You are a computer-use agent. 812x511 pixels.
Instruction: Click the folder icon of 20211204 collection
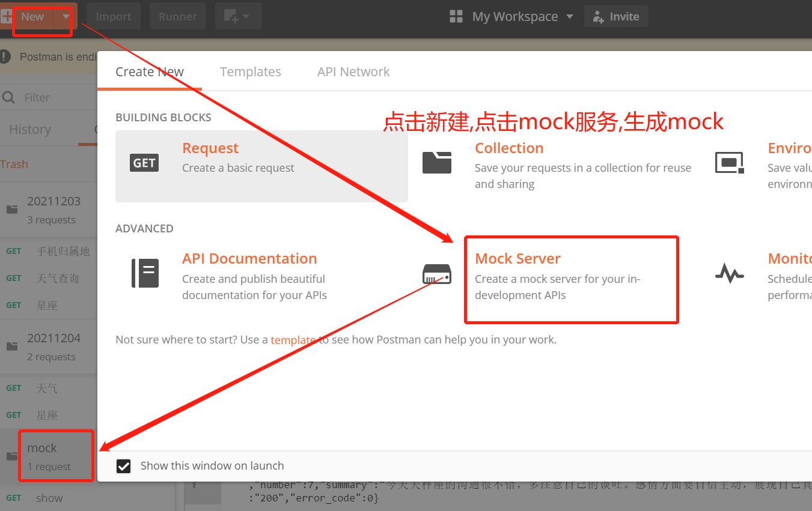(12, 346)
